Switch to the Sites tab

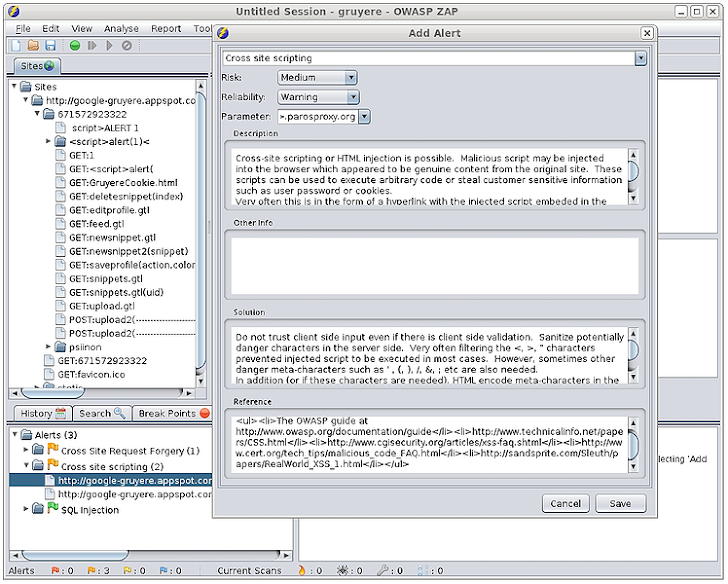[37, 66]
